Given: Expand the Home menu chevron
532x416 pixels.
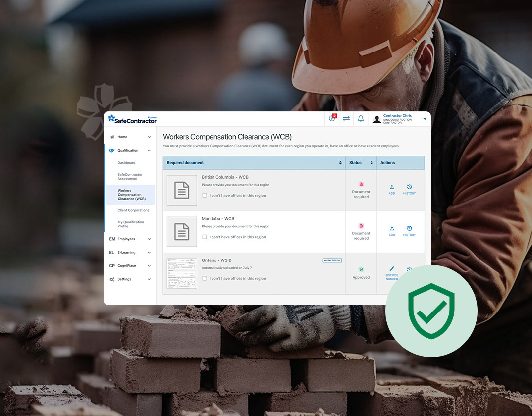Looking at the screenshot, I should coord(149,137).
